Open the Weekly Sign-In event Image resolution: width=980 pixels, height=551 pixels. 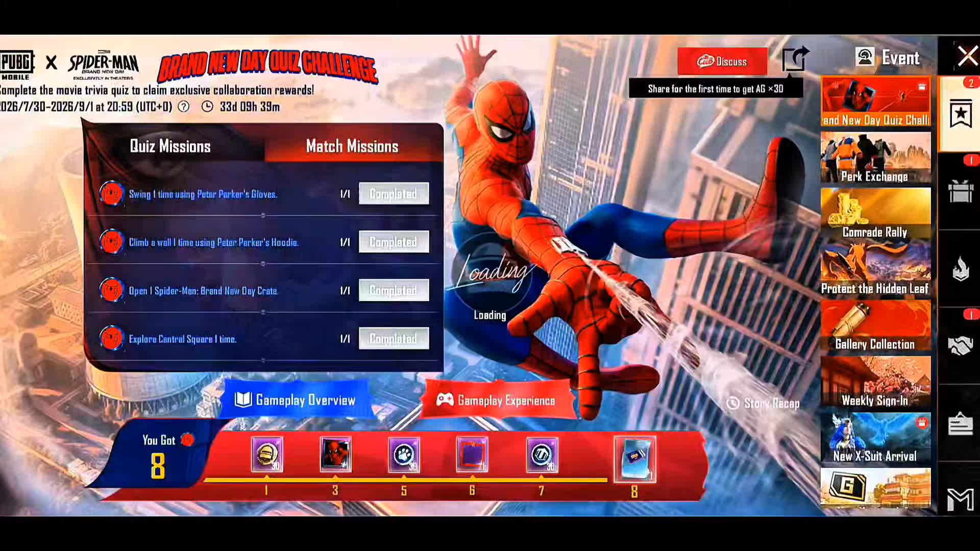tap(876, 382)
